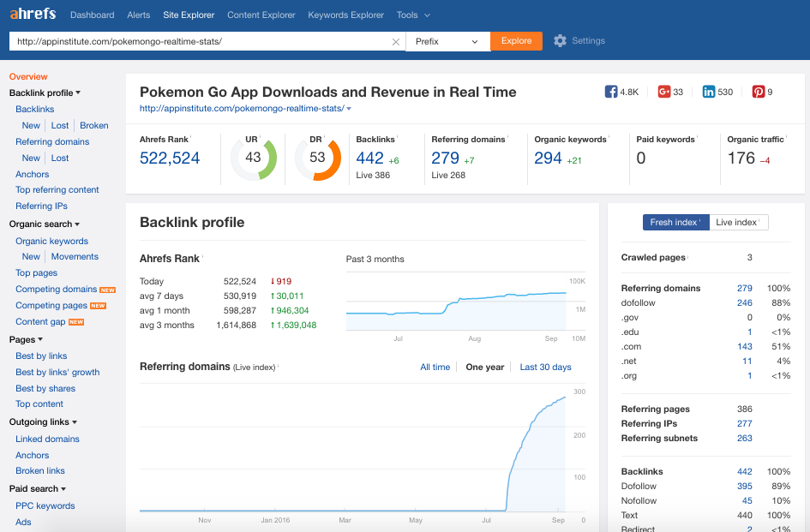Click Nofollow backlinks count 45
The image size is (810, 532).
pos(747,501)
